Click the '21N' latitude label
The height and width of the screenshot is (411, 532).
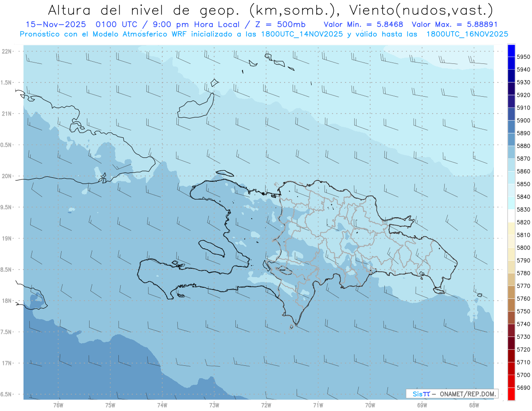click(8, 114)
